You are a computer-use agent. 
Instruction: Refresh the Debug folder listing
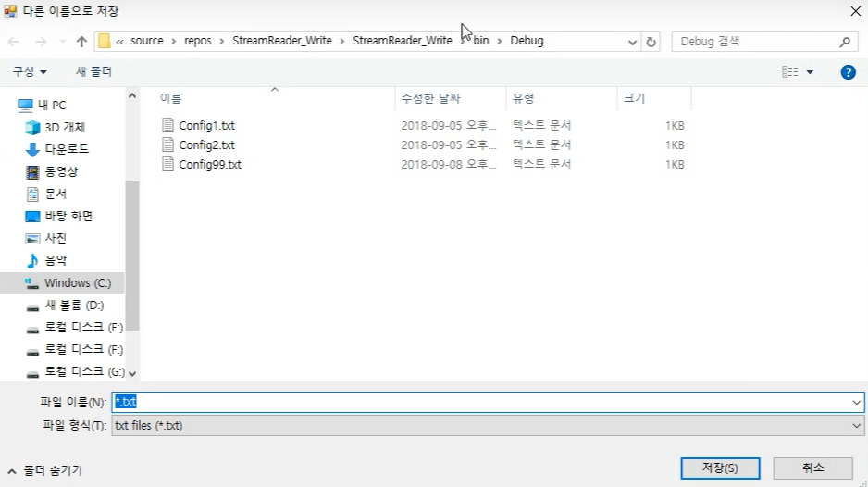click(651, 42)
